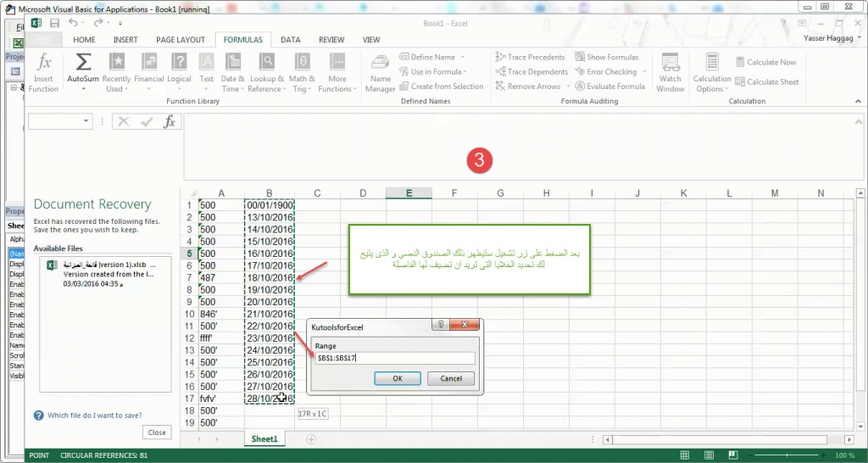The height and width of the screenshot is (463, 868).
Task: Select the column E header
Action: click(409, 192)
